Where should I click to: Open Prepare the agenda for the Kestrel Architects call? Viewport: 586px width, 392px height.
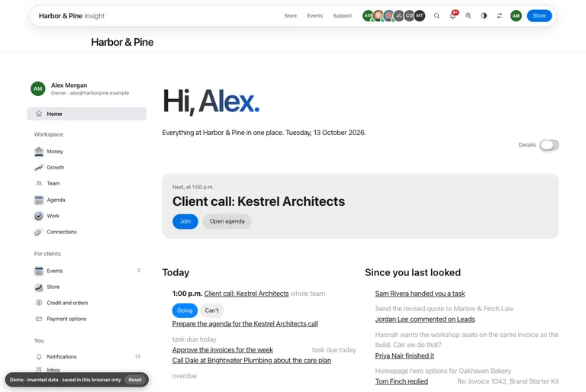tap(245, 323)
